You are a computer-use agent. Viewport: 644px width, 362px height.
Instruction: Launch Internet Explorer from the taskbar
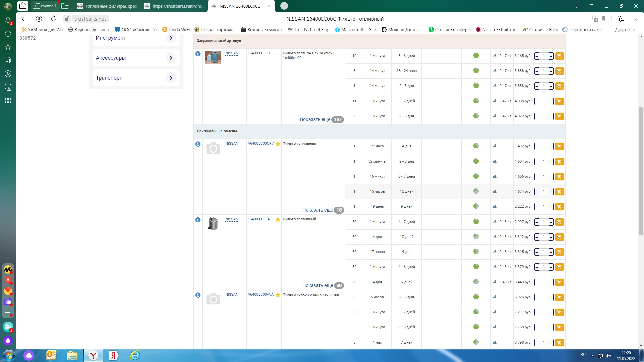[135, 355]
